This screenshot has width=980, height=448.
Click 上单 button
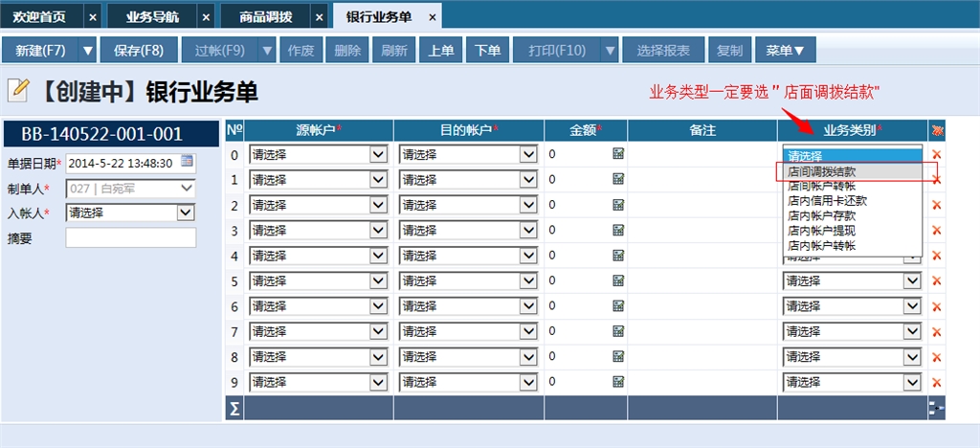[x=440, y=51]
